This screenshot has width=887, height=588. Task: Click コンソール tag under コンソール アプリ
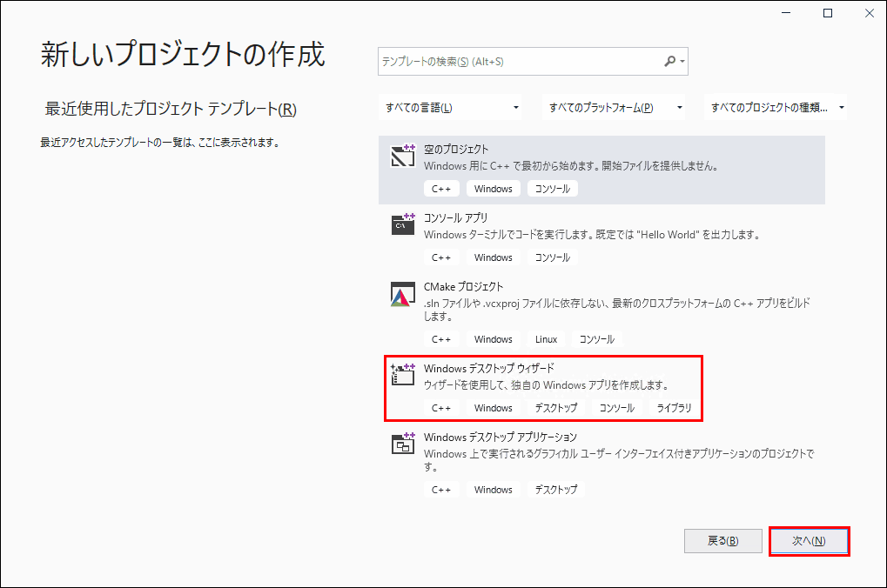pos(553,257)
